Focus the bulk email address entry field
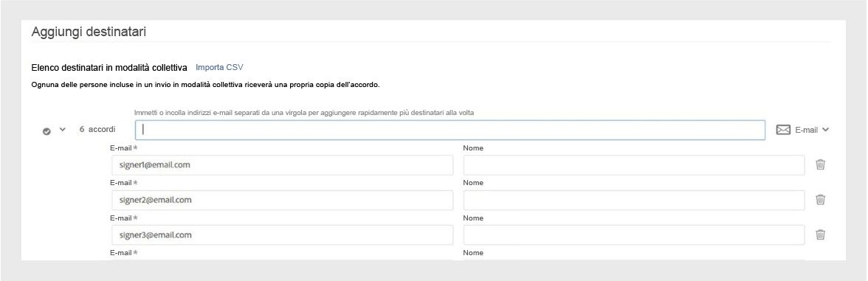 [450, 130]
